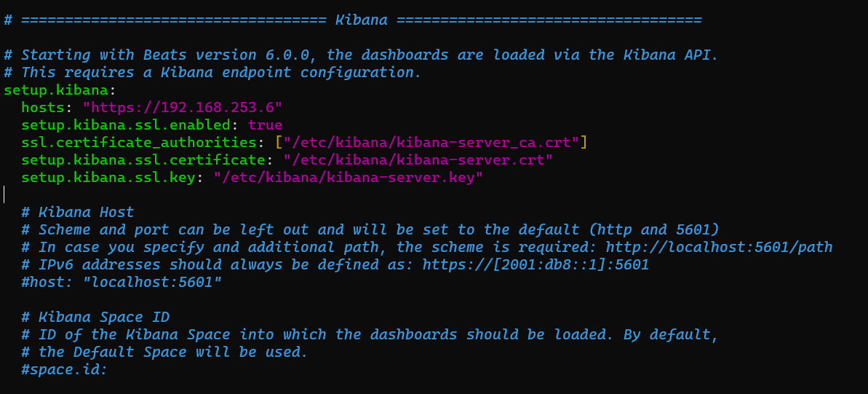Click the kibana-server.key path value
This screenshot has width=868, height=394.
tap(349, 178)
